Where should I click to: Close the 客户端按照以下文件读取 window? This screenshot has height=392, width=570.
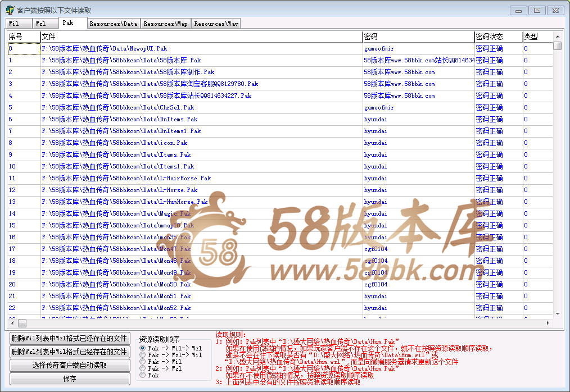[x=555, y=11]
